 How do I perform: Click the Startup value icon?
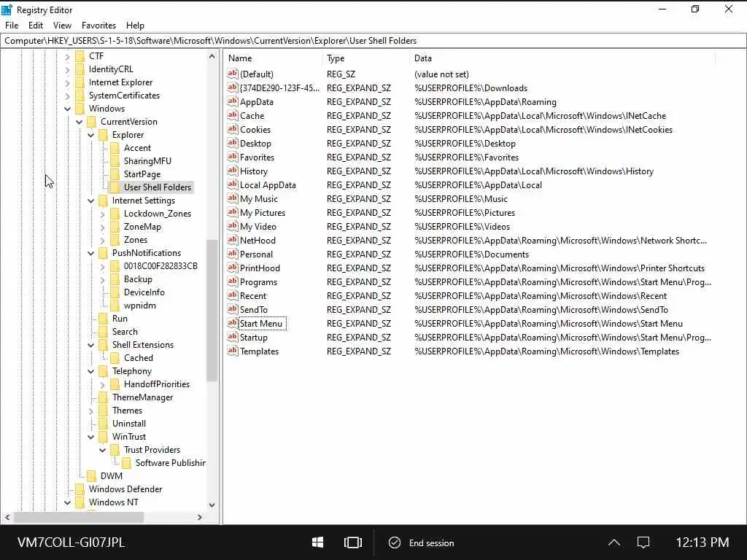click(233, 337)
